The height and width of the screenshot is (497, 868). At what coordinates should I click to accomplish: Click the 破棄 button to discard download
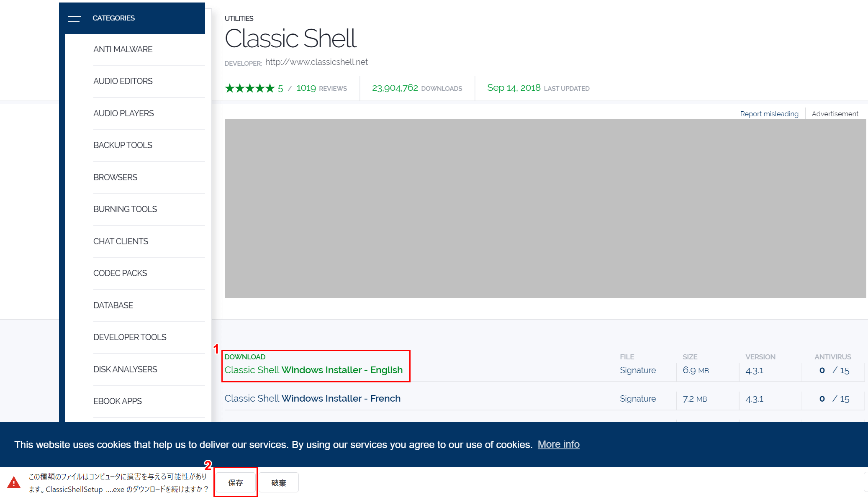pos(278,483)
